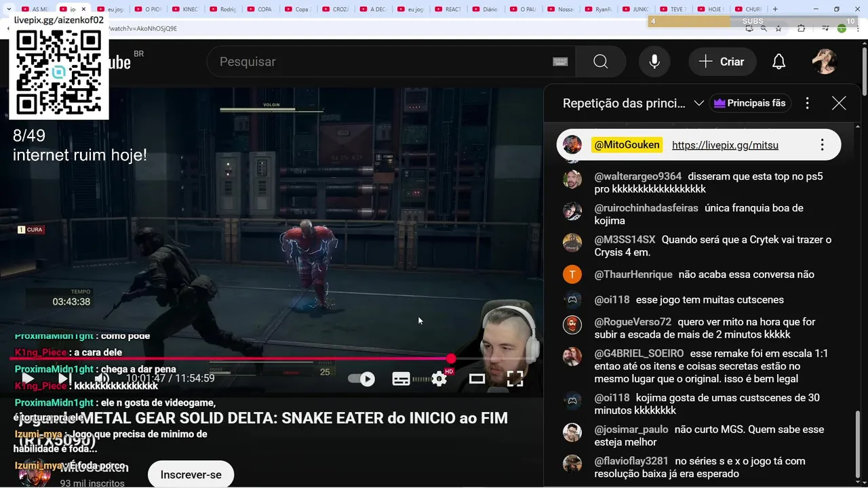The height and width of the screenshot is (488, 868).
Task: Start voice search with microphone
Action: pos(654,62)
